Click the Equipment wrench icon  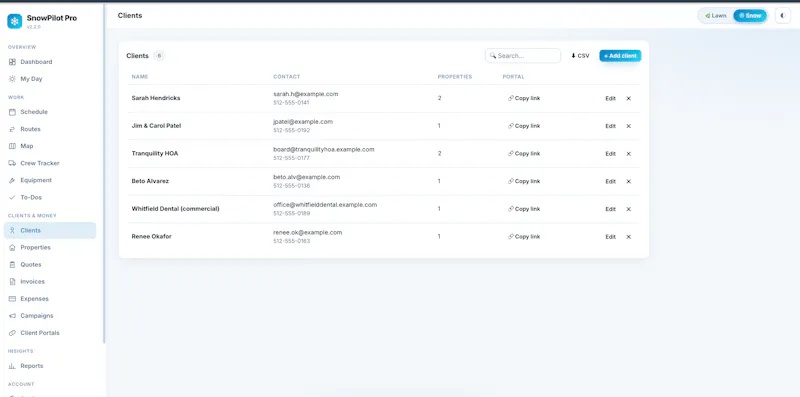tap(12, 180)
